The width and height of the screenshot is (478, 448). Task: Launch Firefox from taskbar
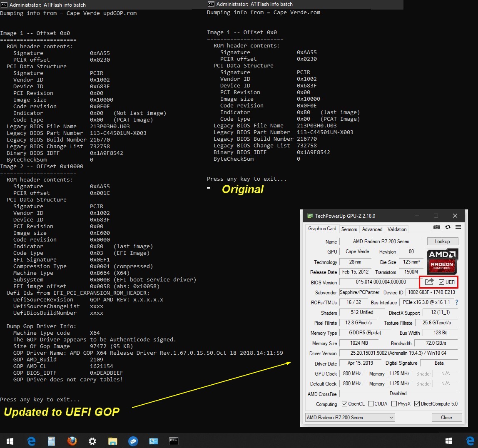[72, 441]
